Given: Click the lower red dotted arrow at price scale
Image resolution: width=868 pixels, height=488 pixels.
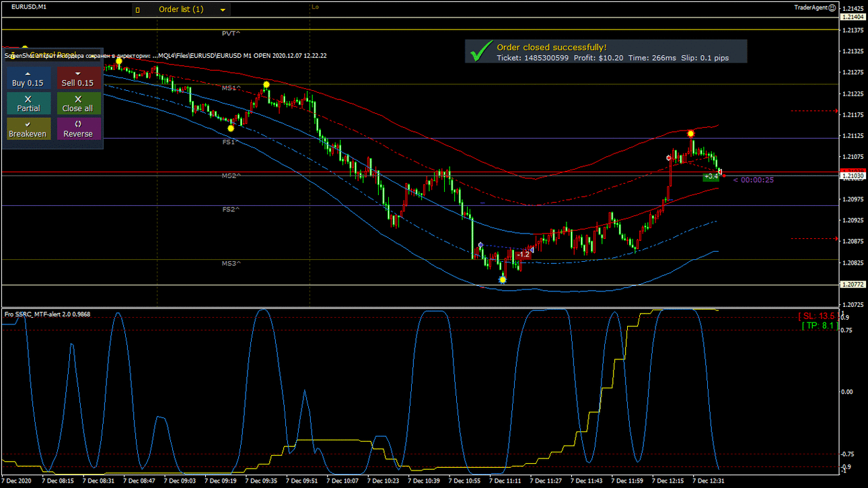Looking at the screenshot, I should click(814, 238).
